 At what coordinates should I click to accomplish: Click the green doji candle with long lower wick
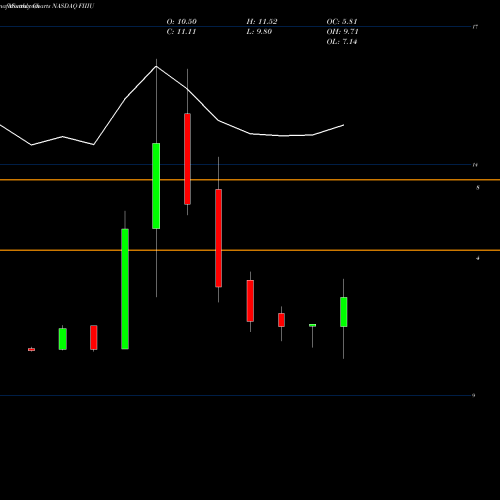pos(312,325)
